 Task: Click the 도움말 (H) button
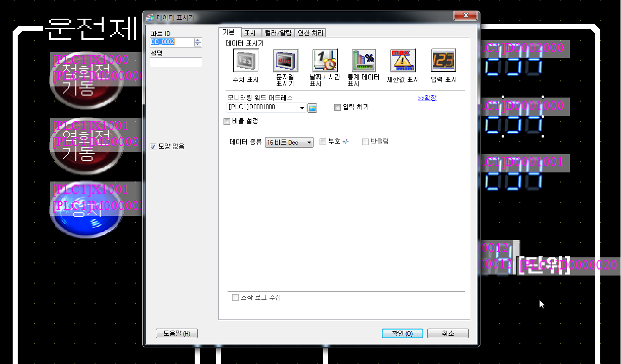[x=176, y=334]
